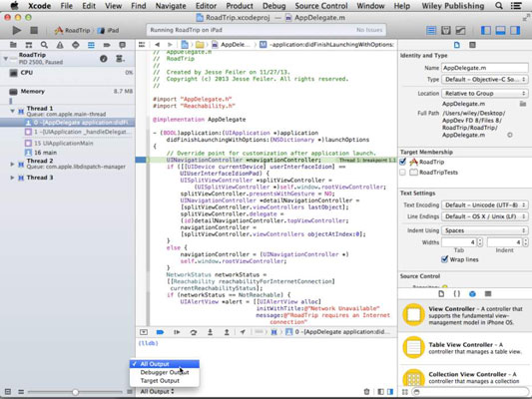Toggle the Utilities pane visibility

[x=515, y=31]
